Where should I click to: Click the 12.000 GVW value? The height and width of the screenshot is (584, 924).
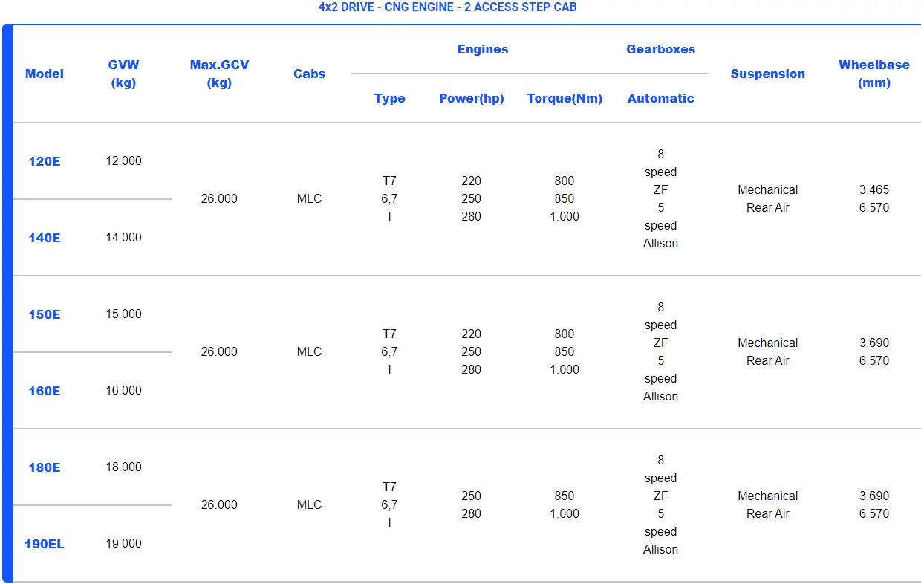pos(123,161)
